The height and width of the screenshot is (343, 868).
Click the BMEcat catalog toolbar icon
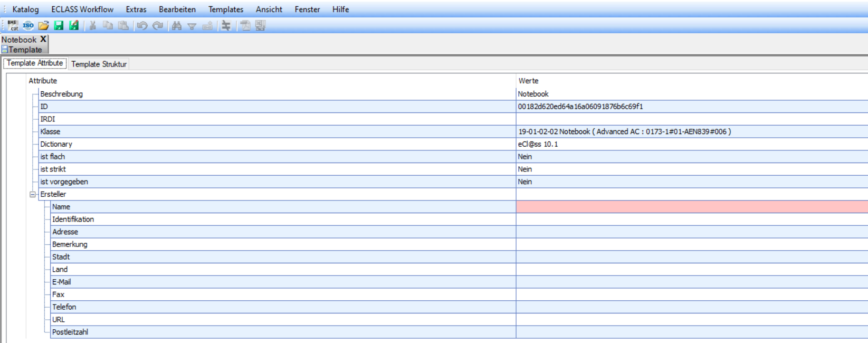coord(13,25)
